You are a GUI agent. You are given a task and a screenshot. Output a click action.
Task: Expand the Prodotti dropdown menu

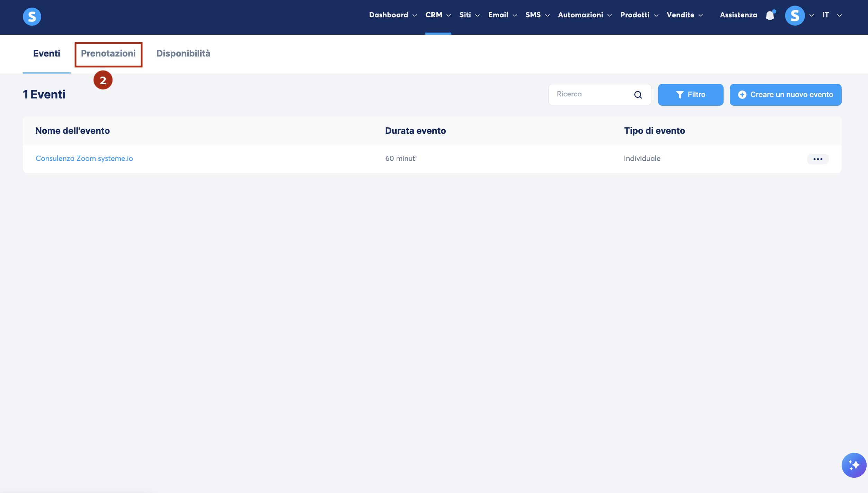click(639, 15)
